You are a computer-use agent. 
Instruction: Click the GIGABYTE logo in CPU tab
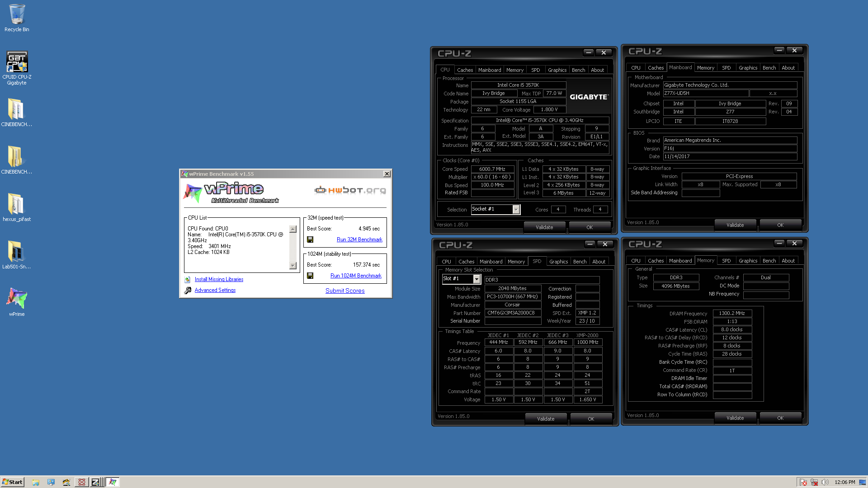(x=589, y=97)
